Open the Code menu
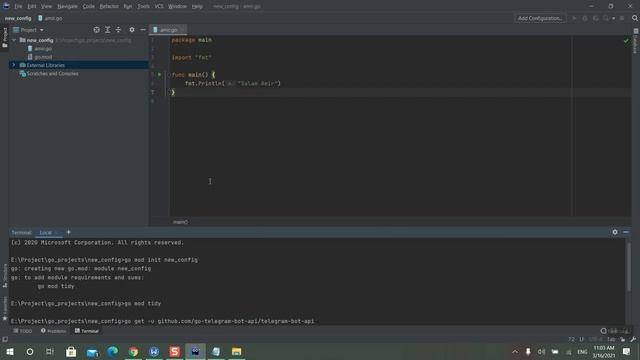This screenshot has width=640, height=360. coord(89,7)
